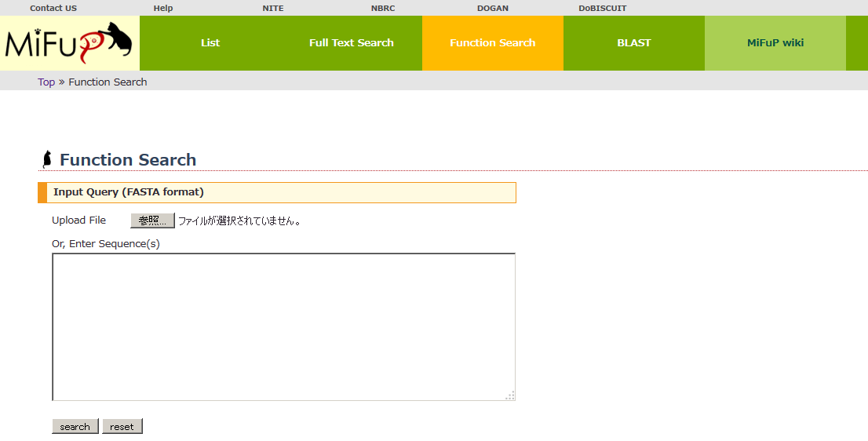Click the text area resize handle
Viewport: 868px width, 441px height.
(x=510, y=395)
